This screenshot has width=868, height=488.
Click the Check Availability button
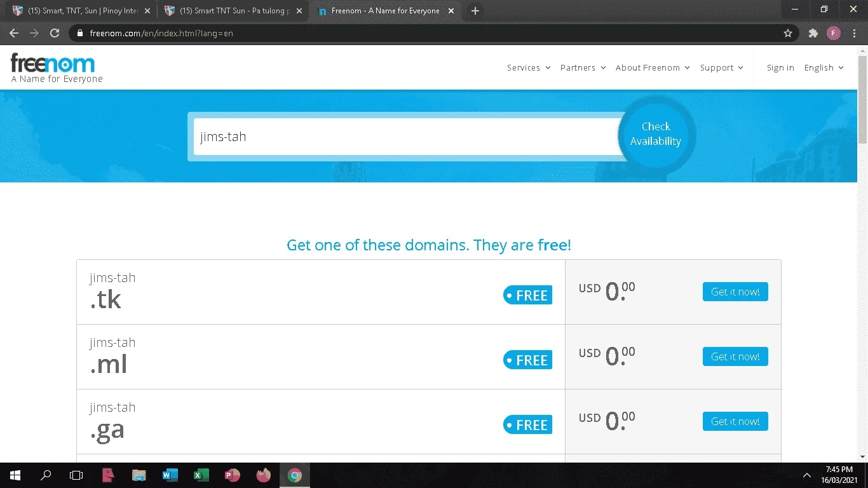[656, 134]
